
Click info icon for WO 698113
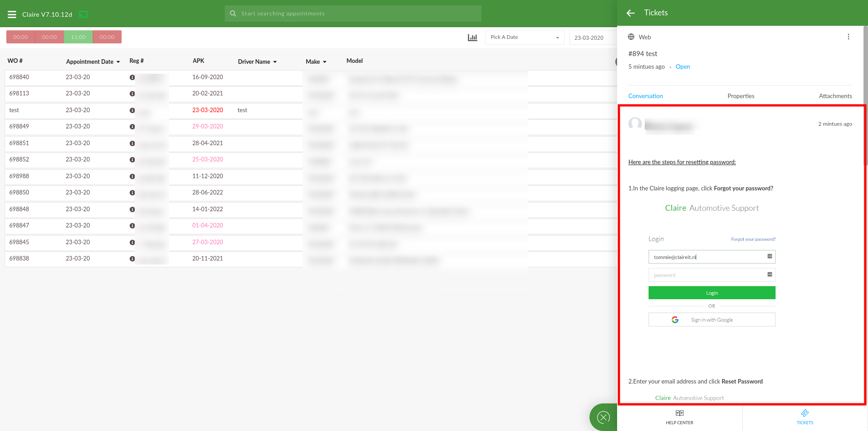tap(132, 94)
